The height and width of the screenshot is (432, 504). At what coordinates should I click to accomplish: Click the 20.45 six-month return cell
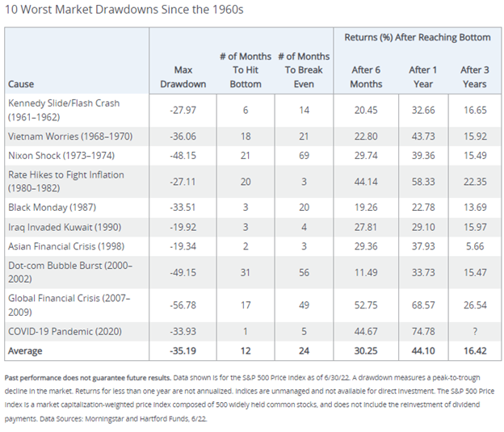pos(366,111)
